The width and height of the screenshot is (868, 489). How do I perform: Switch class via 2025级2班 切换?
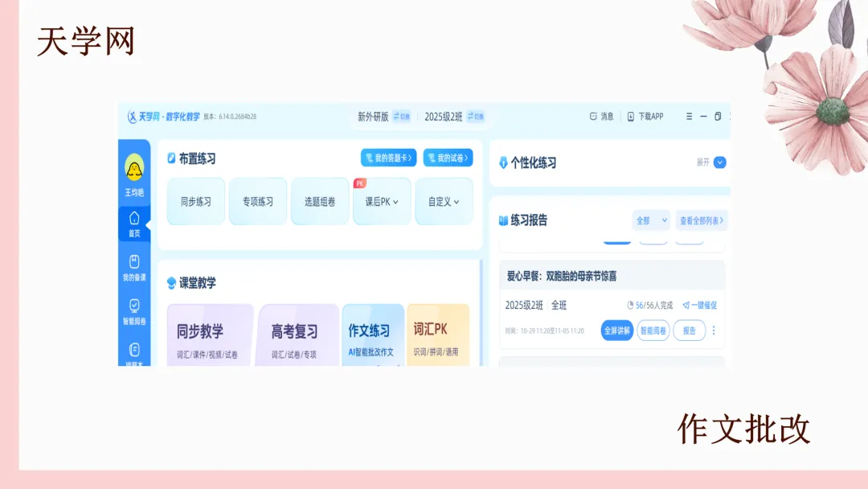(x=476, y=117)
